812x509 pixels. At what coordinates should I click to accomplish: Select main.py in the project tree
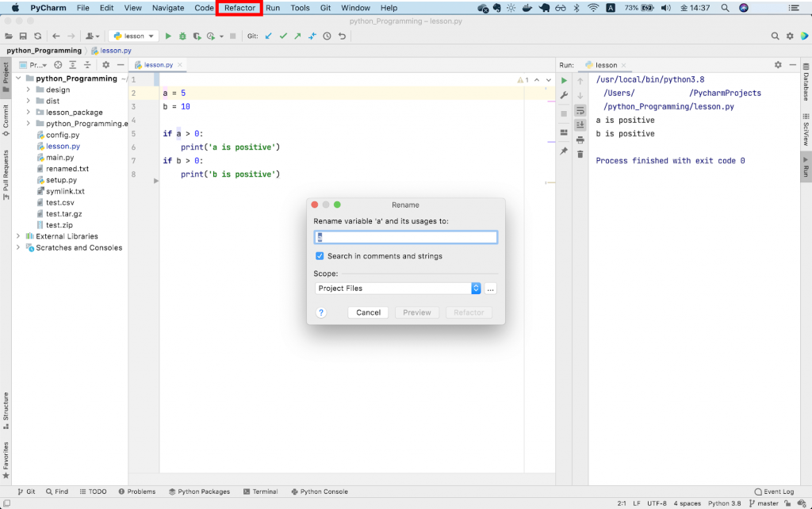pos(59,158)
